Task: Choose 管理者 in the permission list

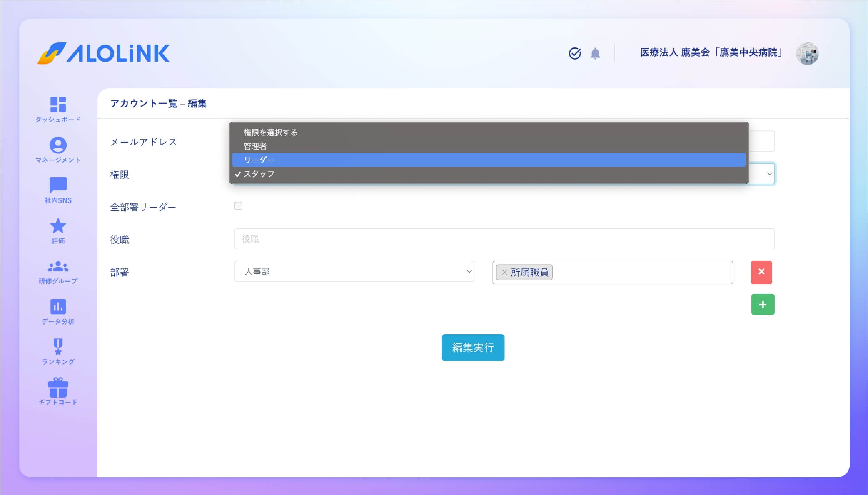Action: 255,146
